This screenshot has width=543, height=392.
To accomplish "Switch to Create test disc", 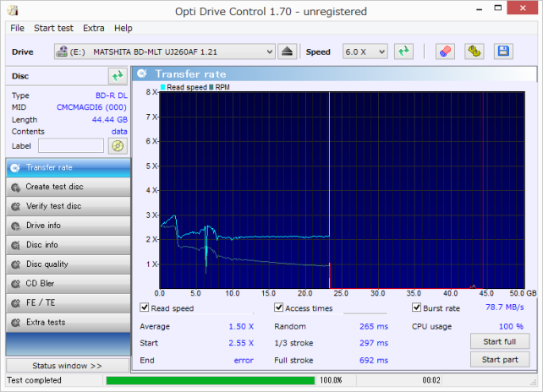I will tap(69, 188).
